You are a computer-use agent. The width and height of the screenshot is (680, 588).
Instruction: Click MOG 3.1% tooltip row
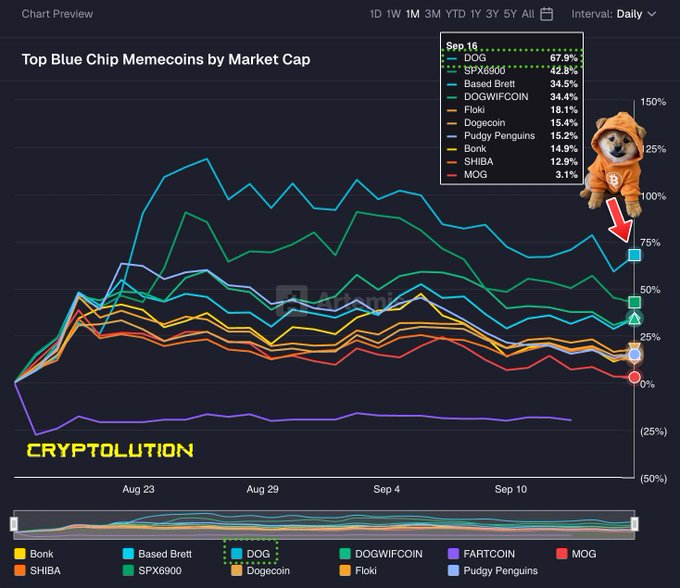[512, 175]
